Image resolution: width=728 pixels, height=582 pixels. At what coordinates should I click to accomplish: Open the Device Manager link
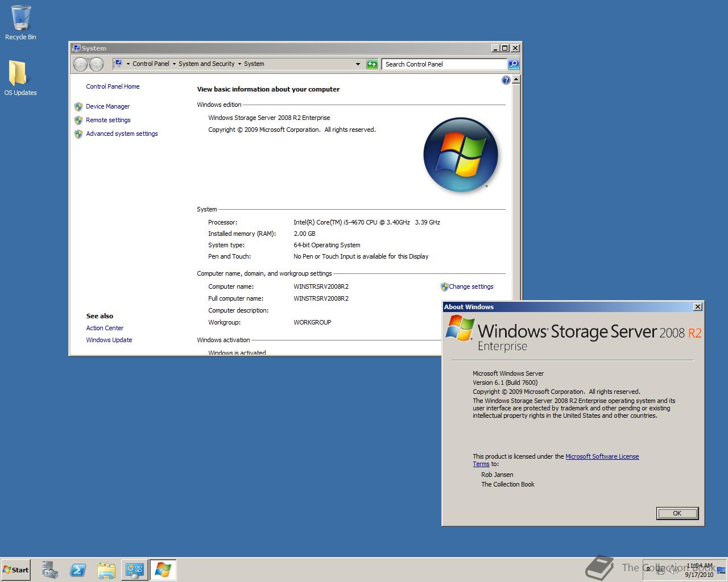[x=107, y=106]
